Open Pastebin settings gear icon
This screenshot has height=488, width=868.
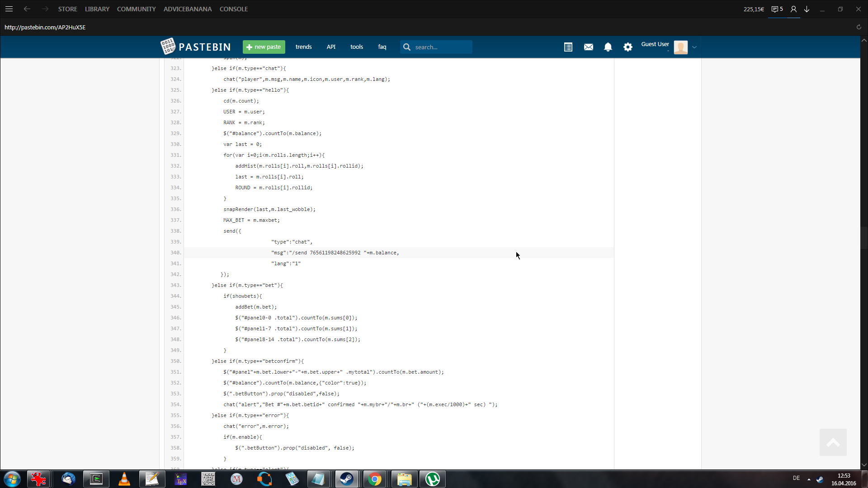click(x=628, y=47)
